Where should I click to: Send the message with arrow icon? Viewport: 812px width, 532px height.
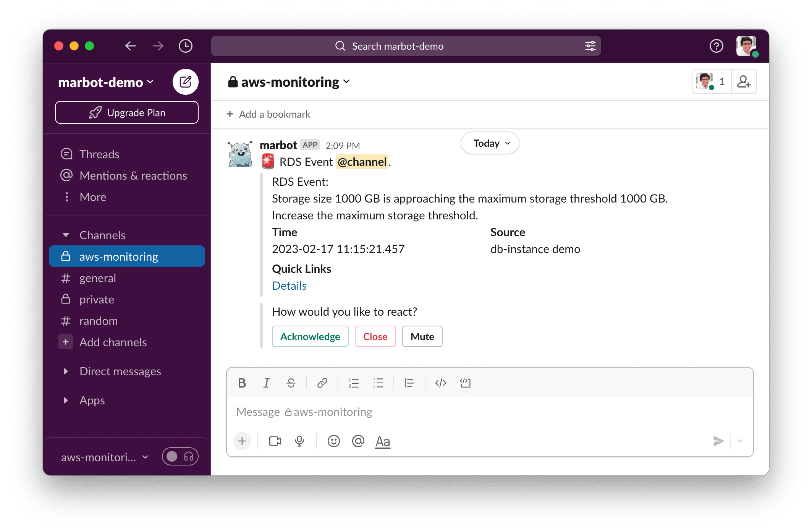pos(718,441)
